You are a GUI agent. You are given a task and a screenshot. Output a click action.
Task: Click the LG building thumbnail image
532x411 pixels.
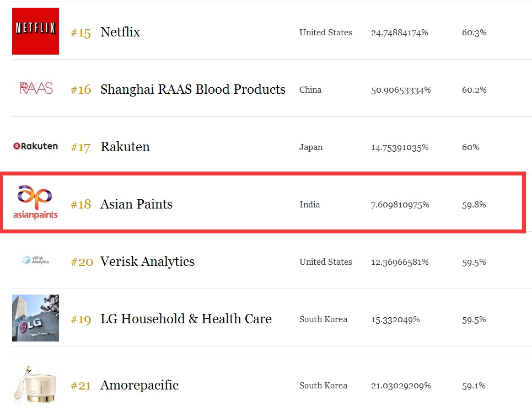click(35, 318)
